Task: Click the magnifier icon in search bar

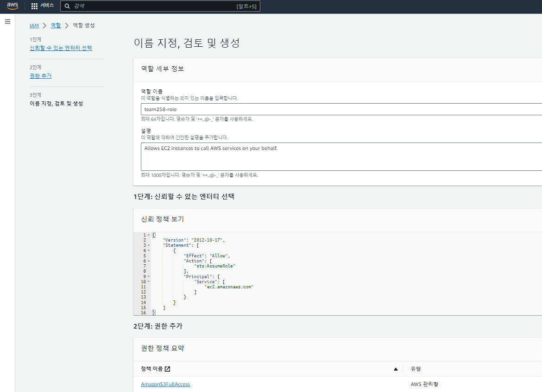Action: point(67,6)
